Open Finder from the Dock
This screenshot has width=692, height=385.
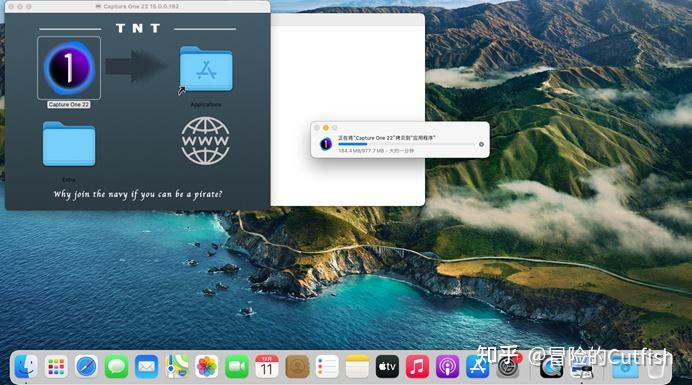click(x=26, y=366)
